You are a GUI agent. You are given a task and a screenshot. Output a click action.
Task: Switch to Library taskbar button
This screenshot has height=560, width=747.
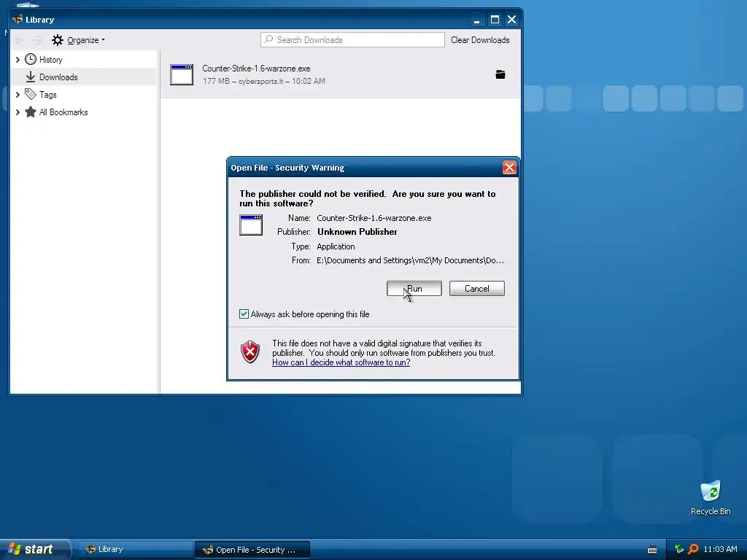click(135, 550)
